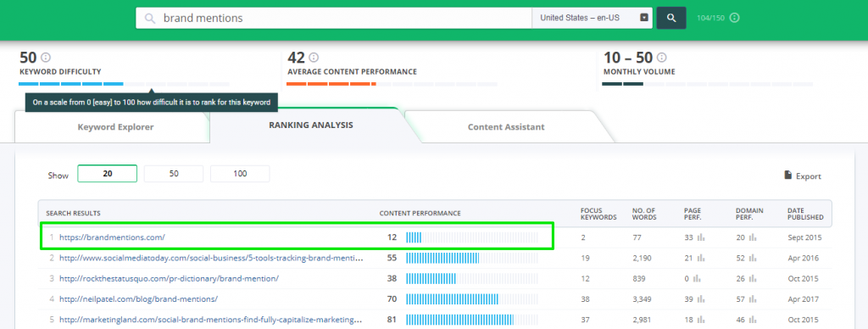
Task: Open the https://brandmentions.com/ link
Action: tap(113, 237)
